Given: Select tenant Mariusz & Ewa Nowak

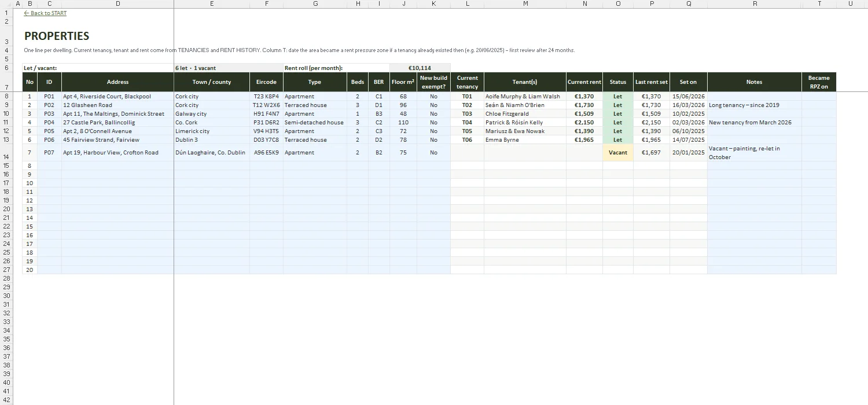Looking at the screenshot, I should tap(525, 131).
